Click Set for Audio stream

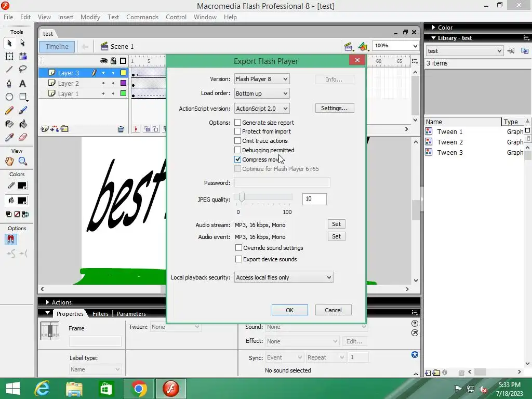click(337, 224)
